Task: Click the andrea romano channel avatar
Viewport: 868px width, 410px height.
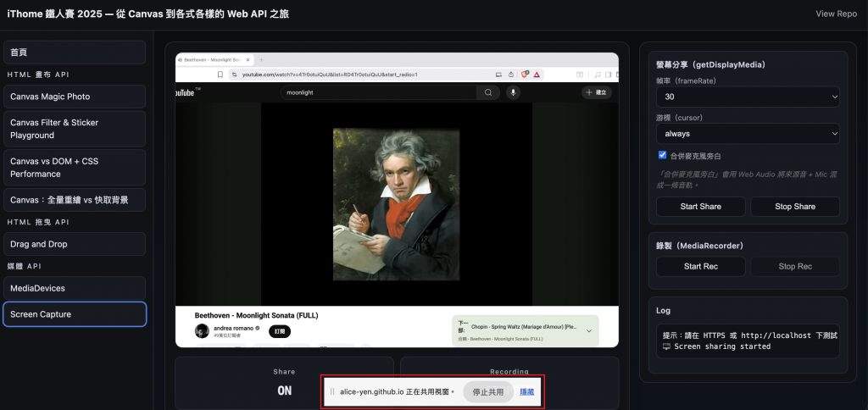Action: tap(202, 331)
